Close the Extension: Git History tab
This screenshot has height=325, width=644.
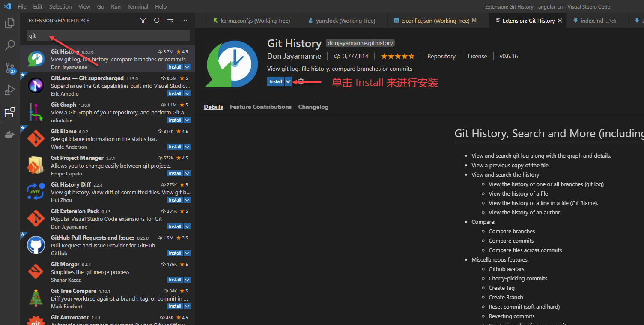tap(560, 21)
